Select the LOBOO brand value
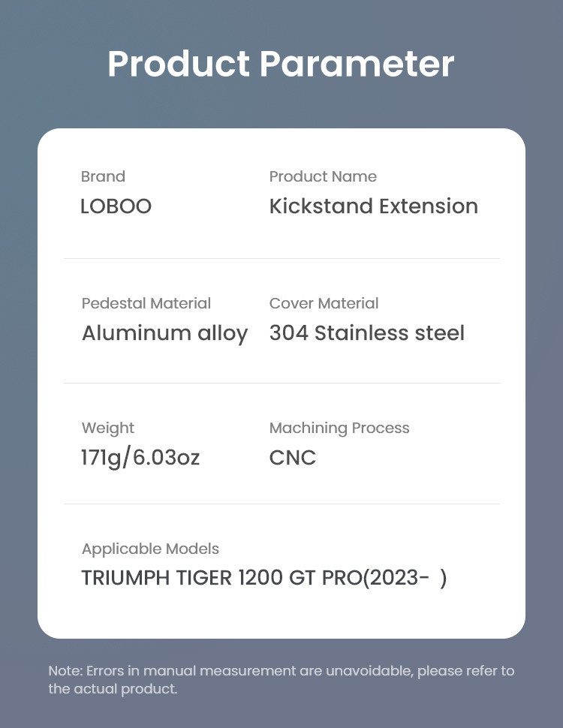This screenshot has width=563, height=728. coord(116,206)
